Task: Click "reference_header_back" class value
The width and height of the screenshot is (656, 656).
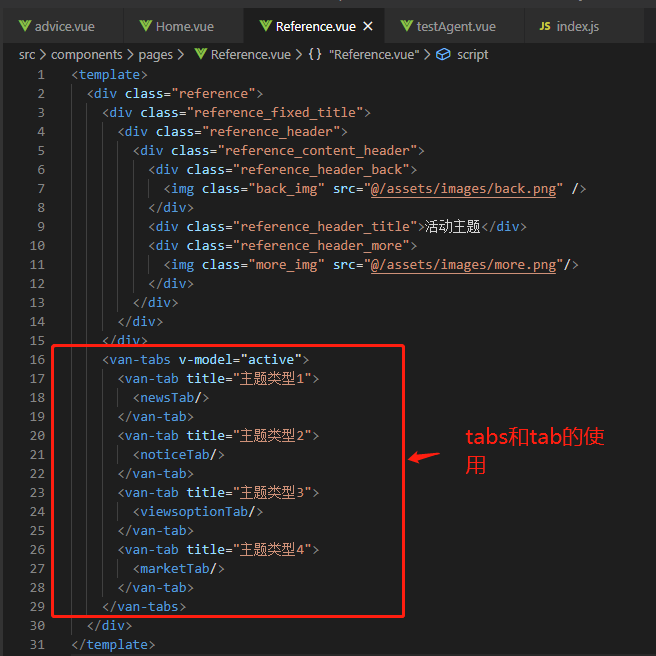Action: 321,169
